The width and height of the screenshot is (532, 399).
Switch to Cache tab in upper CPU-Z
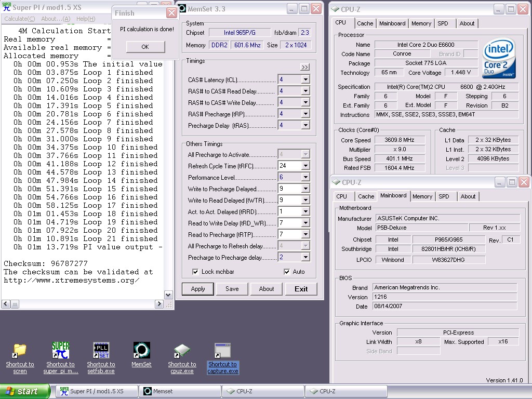coord(365,23)
